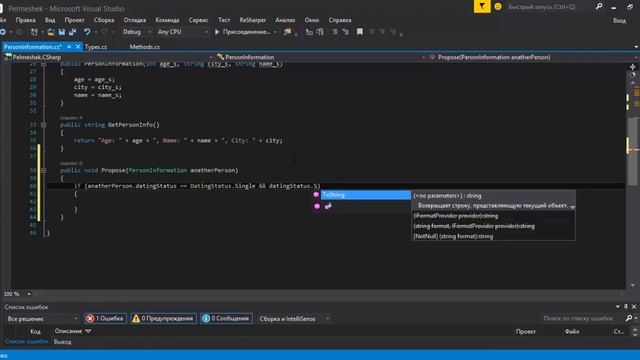Click the split editor icon above scrollbar

click(x=633, y=67)
